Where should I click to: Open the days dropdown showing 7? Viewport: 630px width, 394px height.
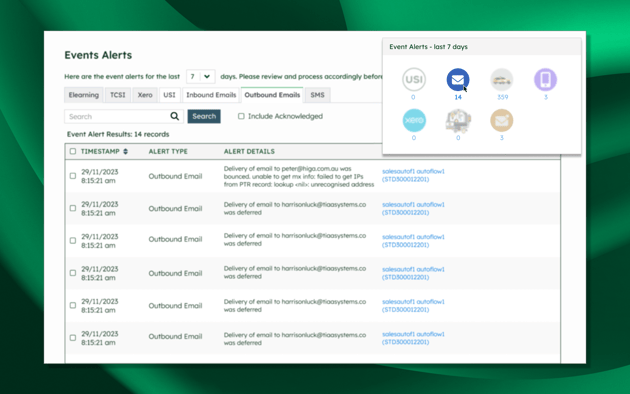coord(200,76)
